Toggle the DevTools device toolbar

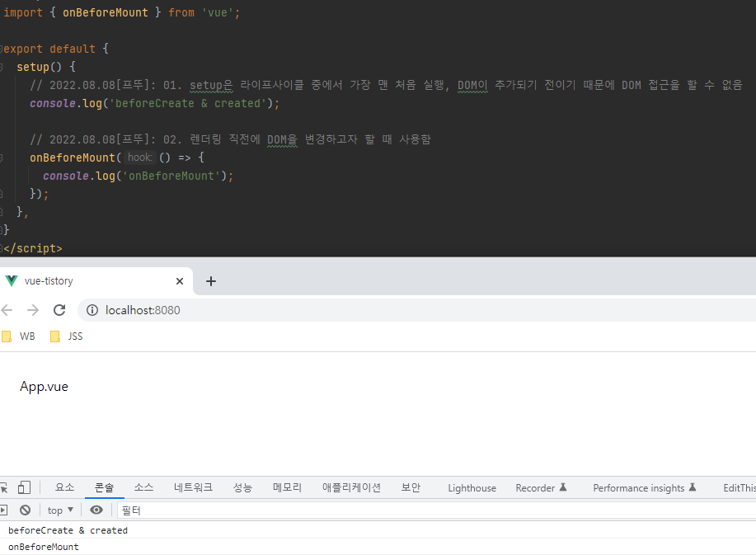tap(24, 487)
